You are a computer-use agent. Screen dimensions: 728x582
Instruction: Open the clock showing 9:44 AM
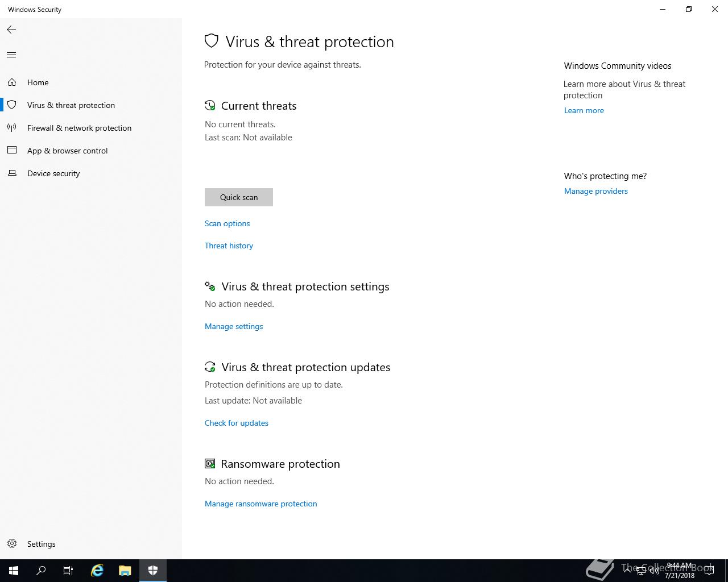coord(680,571)
